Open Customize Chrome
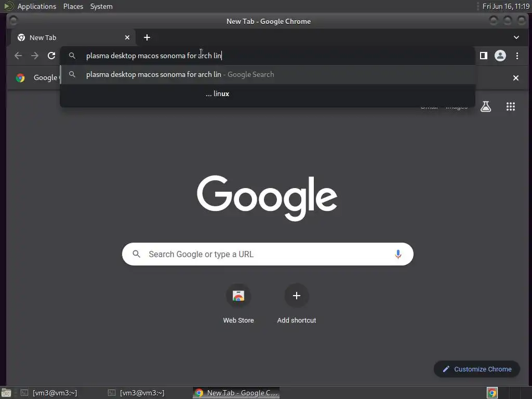The width and height of the screenshot is (532, 399). [477, 369]
